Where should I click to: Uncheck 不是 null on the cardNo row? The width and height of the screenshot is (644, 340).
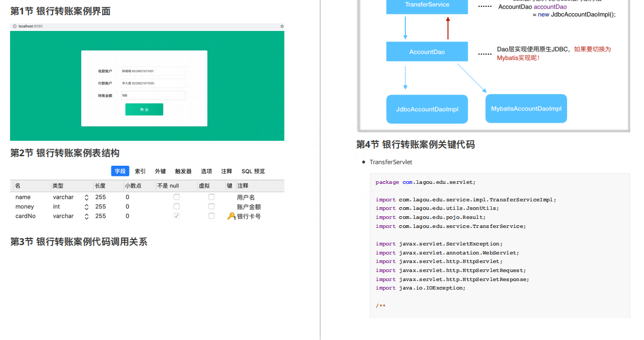[176, 216]
